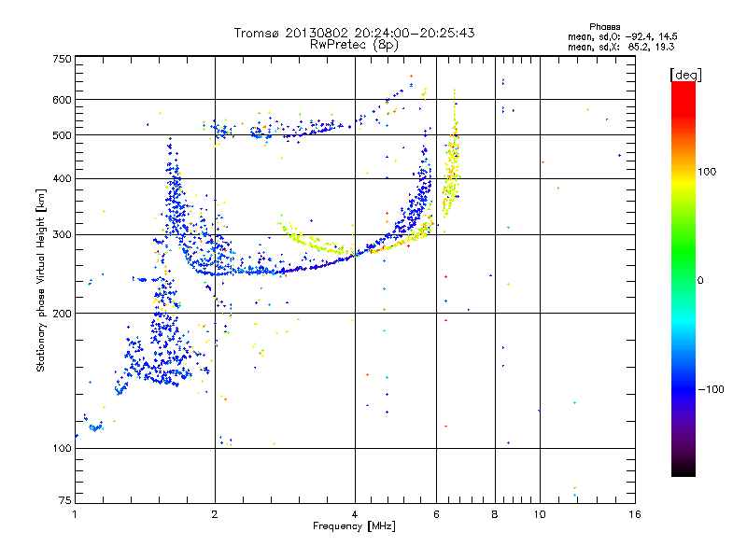747x560 pixels.
Task: Select the "mean, sd,X: 85.2, 19.3" line
Action: 621,47
